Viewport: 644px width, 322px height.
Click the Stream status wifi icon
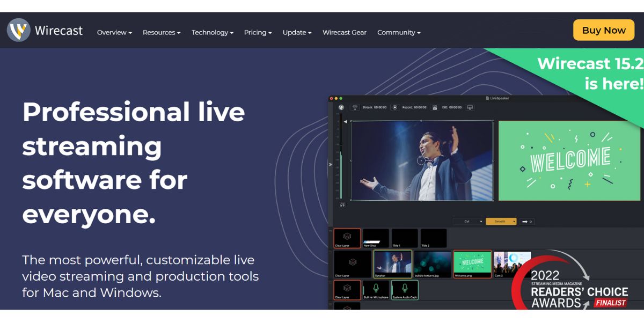coord(355,107)
